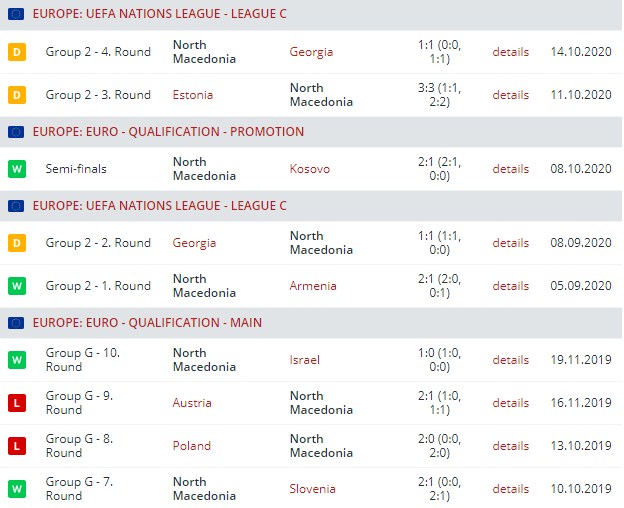
Task: Click the Armenia team link
Action: pos(313,286)
